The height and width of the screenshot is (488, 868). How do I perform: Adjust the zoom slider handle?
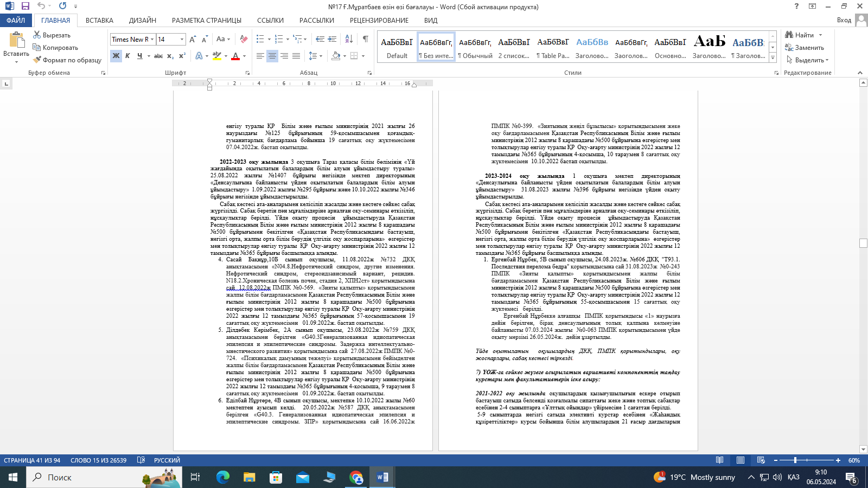(x=795, y=460)
